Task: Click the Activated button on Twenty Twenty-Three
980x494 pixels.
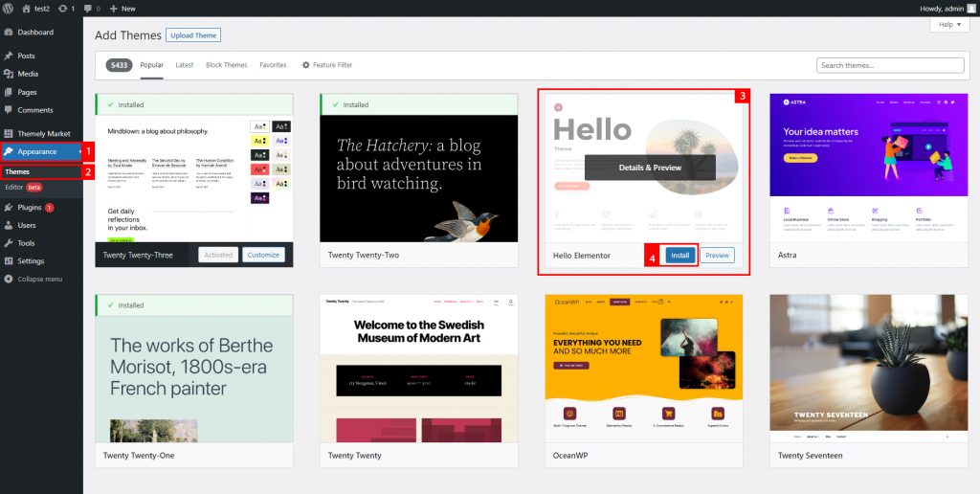Action: pyautogui.click(x=218, y=255)
